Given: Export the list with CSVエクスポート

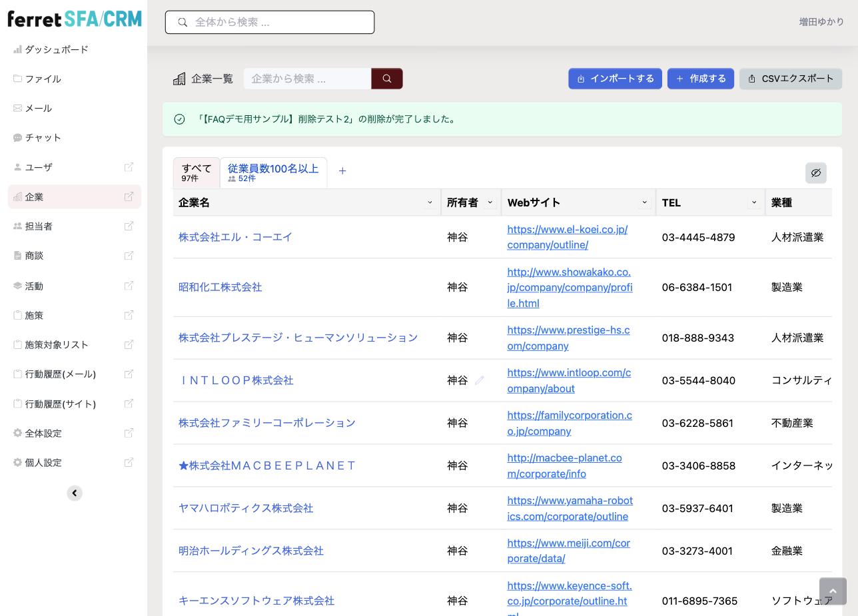Looking at the screenshot, I should pyautogui.click(x=791, y=79).
